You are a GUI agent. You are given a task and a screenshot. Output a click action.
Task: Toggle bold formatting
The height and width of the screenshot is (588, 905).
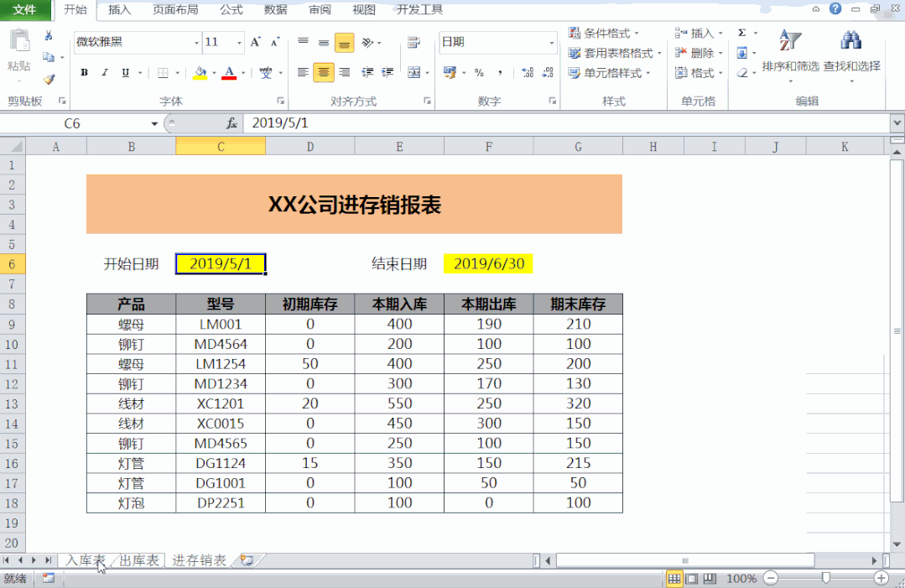point(84,73)
